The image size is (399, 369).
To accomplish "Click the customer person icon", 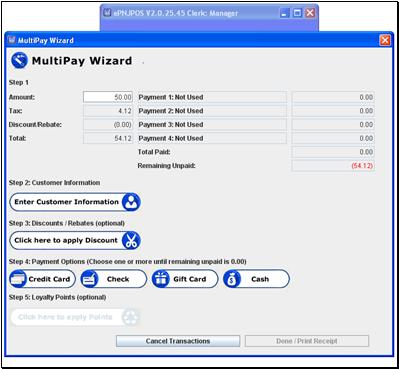I will tap(131, 202).
